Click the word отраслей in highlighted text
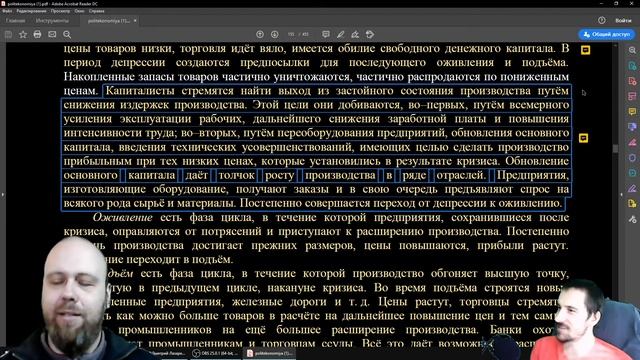This screenshot has height=360, width=640. point(461,176)
